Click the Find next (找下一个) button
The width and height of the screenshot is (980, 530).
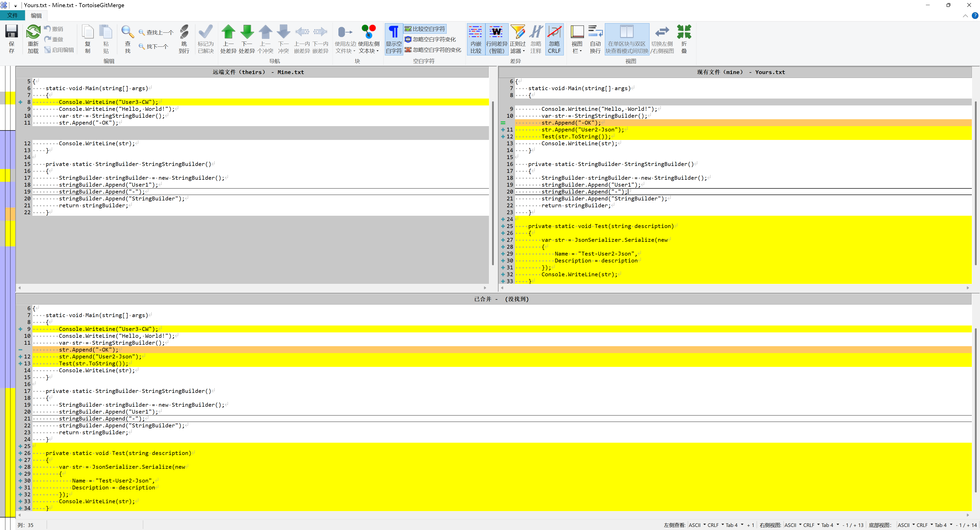154,46
